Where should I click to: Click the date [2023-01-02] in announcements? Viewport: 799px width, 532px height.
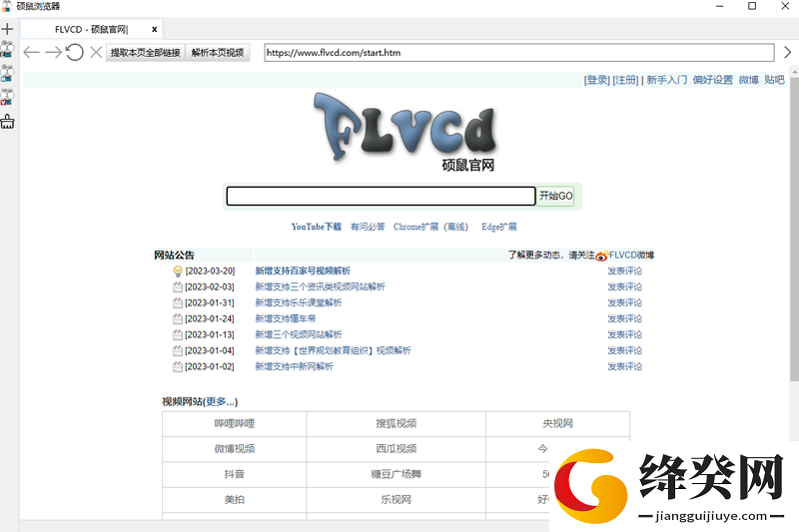[210, 366]
